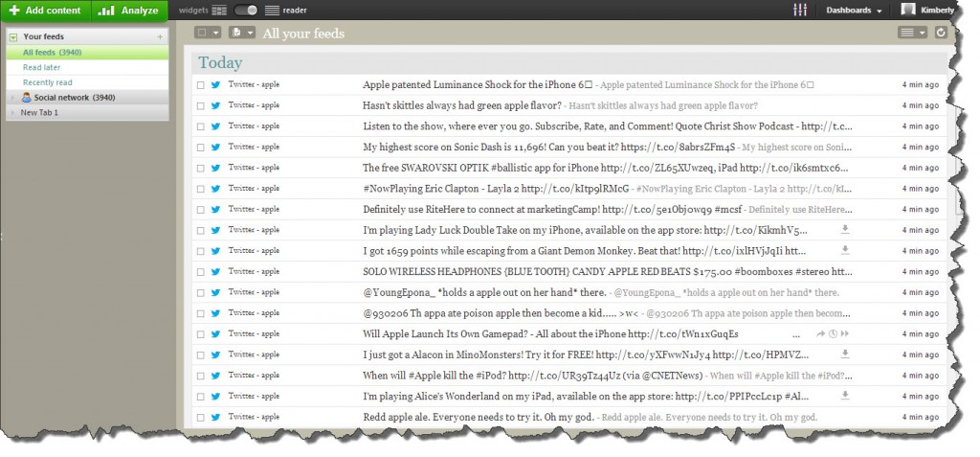Check the Giant Demon Monkey row checkbox

click(x=201, y=251)
